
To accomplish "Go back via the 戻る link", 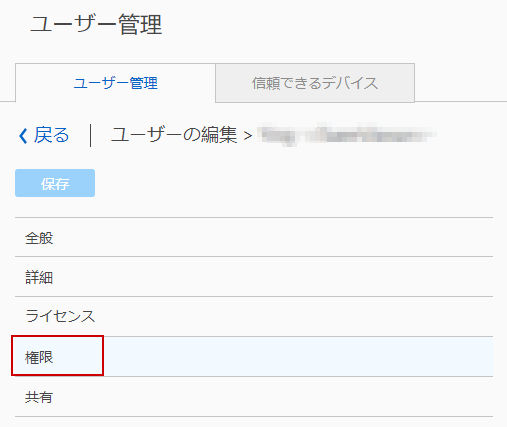I will point(51,135).
